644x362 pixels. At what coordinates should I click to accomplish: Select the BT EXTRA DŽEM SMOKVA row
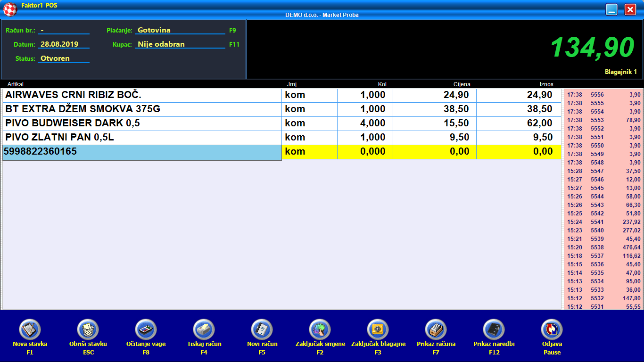[x=142, y=109]
